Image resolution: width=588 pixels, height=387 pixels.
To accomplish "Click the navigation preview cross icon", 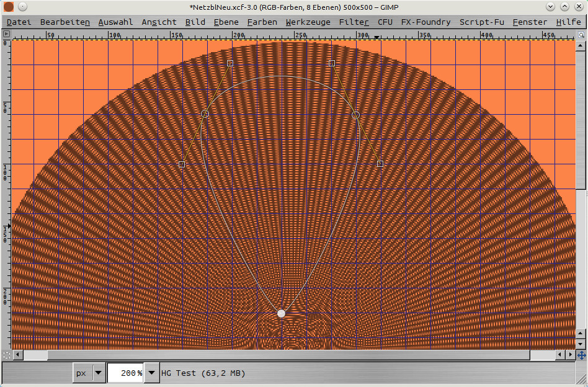I will (581, 355).
